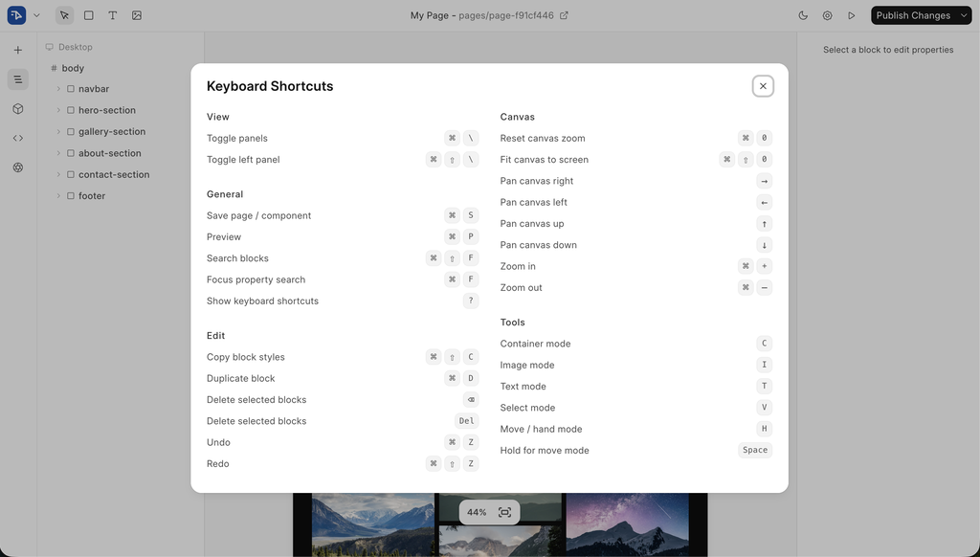Open the components cube icon panel
This screenshot has height=557, width=980.
[18, 109]
